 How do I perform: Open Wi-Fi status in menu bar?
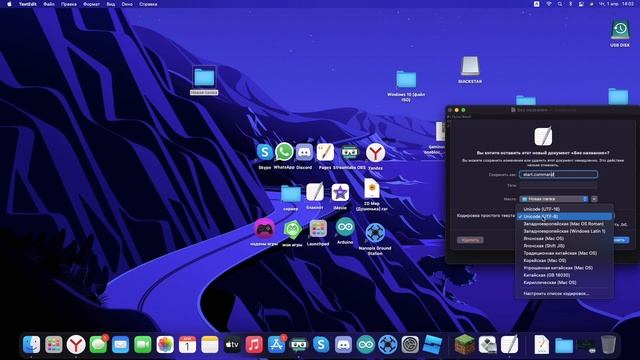(x=549, y=4)
